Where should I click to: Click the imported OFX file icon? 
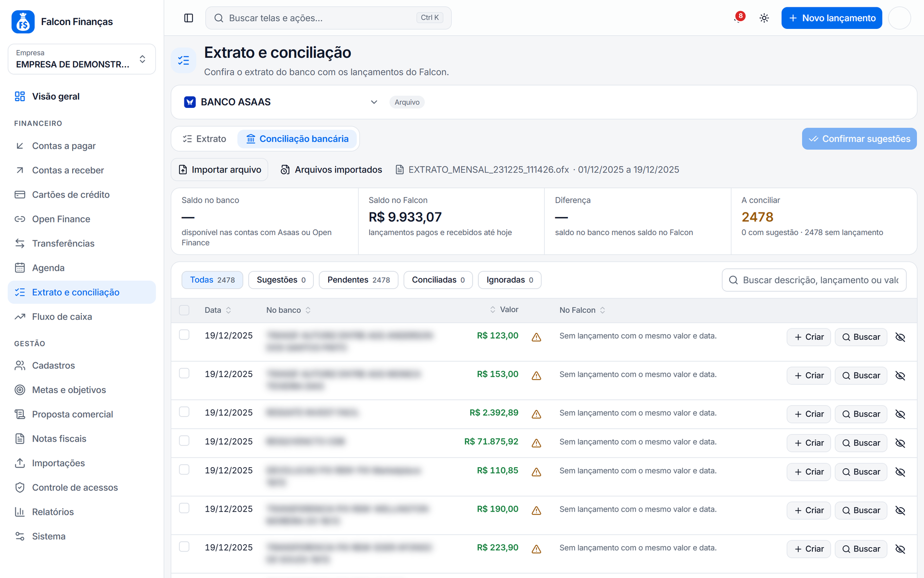coord(399,170)
